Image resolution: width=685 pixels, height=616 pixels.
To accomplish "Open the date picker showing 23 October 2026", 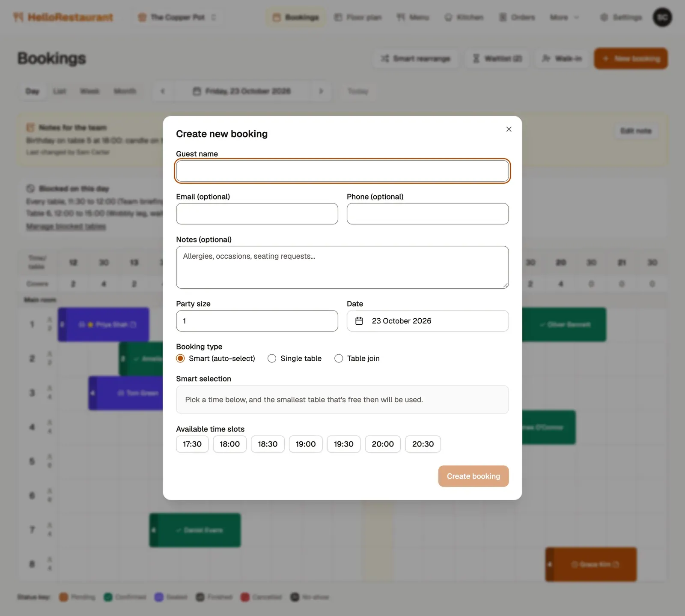I will pyautogui.click(x=428, y=321).
